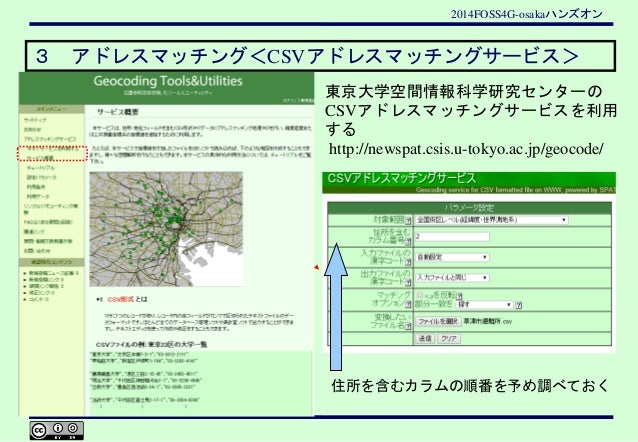Image resolution: width=638 pixels, height=442 pixels.
Task: Click CSVファイルの例:東京23区の大学一覧 heading
Action: point(151,344)
